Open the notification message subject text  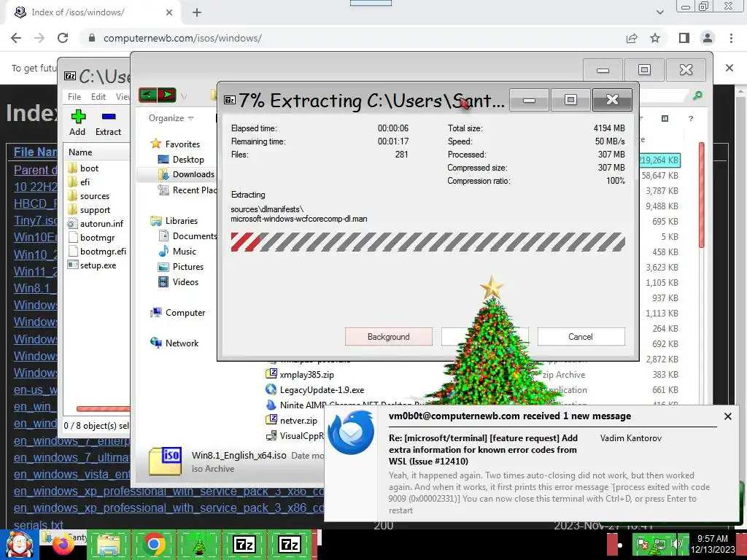pyautogui.click(x=483, y=449)
